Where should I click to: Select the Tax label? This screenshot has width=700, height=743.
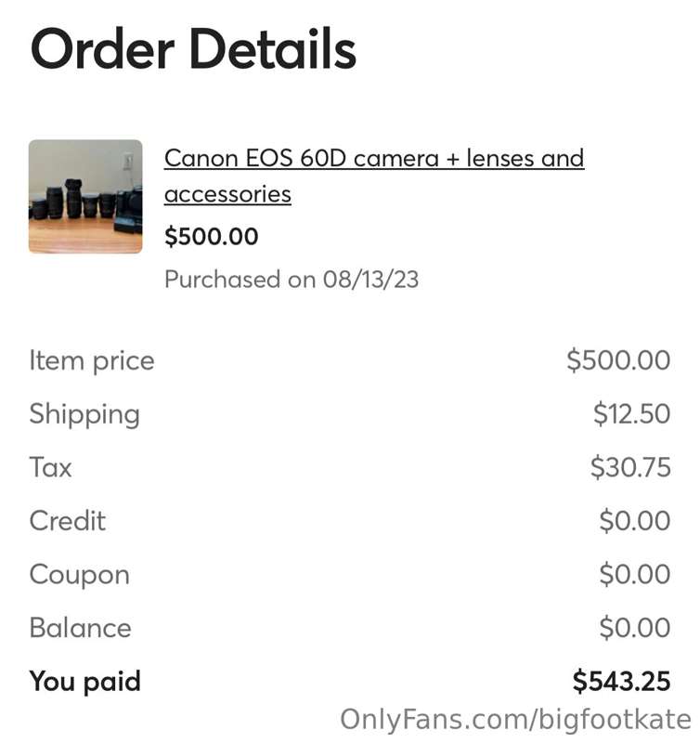pos(51,467)
